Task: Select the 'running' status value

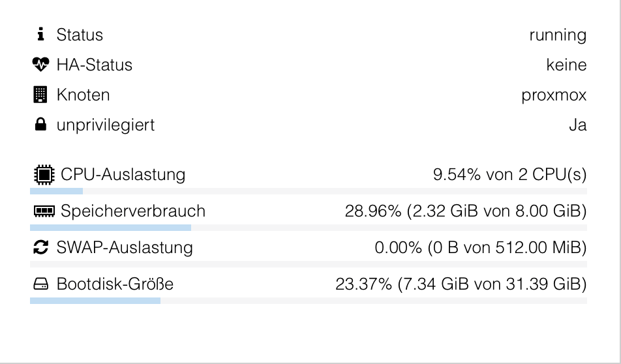Action: [558, 35]
